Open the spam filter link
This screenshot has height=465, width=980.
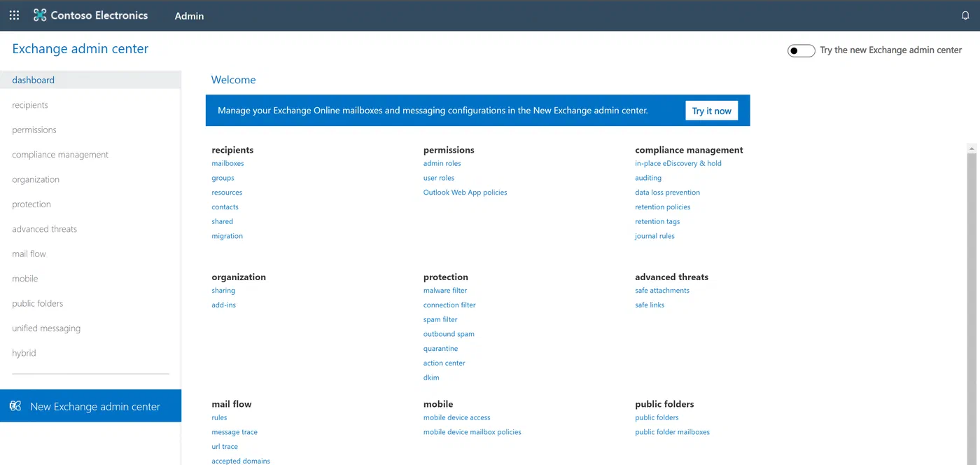pyautogui.click(x=440, y=320)
